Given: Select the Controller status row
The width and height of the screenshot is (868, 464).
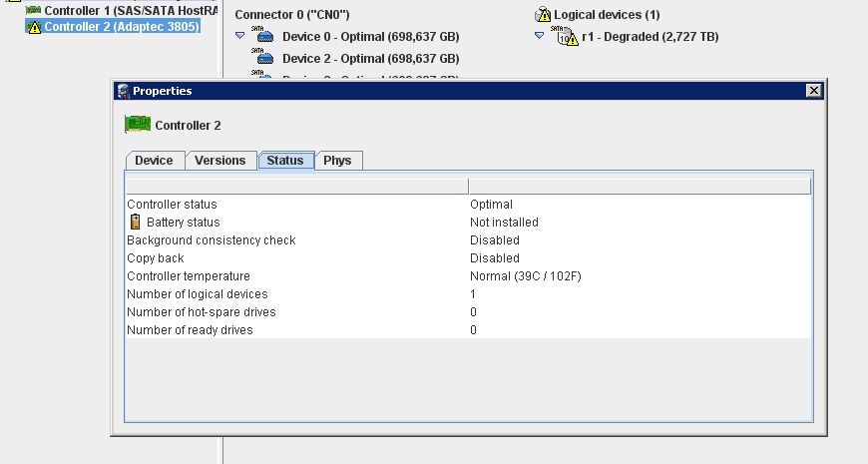Looking at the screenshot, I should [x=468, y=205].
